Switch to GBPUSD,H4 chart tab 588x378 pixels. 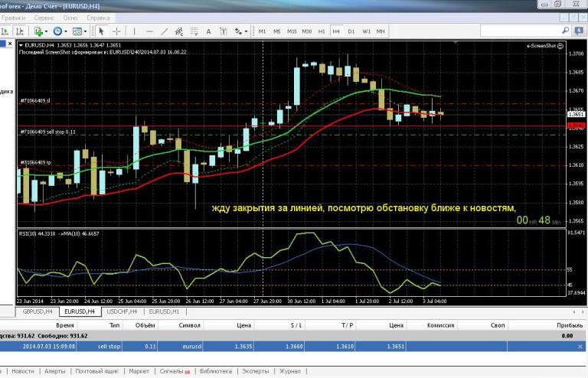38,311
